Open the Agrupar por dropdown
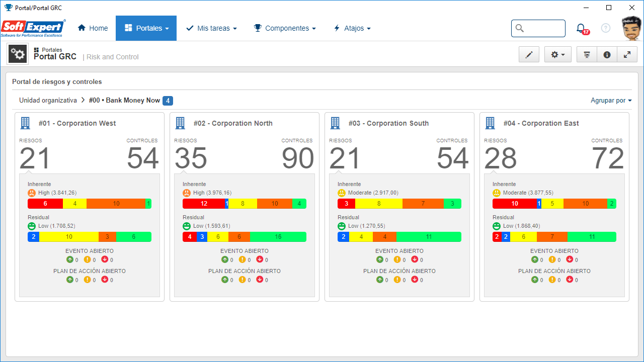This screenshot has width=644, height=362. coord(611,100)
